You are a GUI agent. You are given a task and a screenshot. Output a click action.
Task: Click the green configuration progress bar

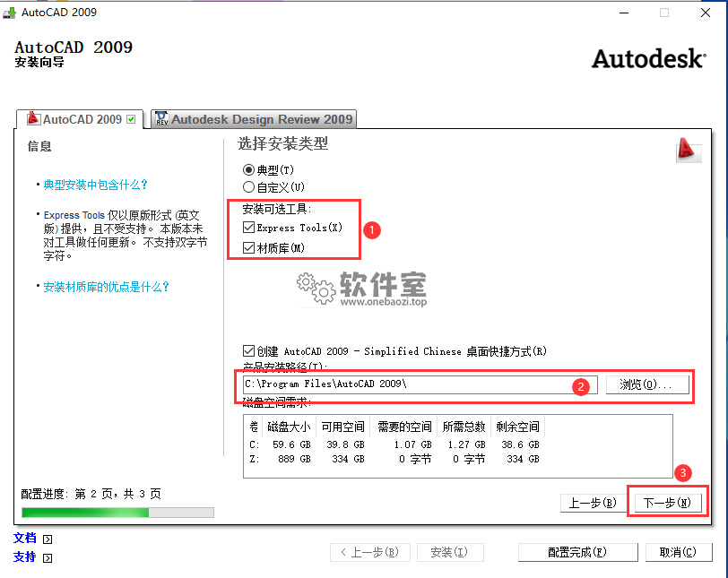(x=117, y=513)
